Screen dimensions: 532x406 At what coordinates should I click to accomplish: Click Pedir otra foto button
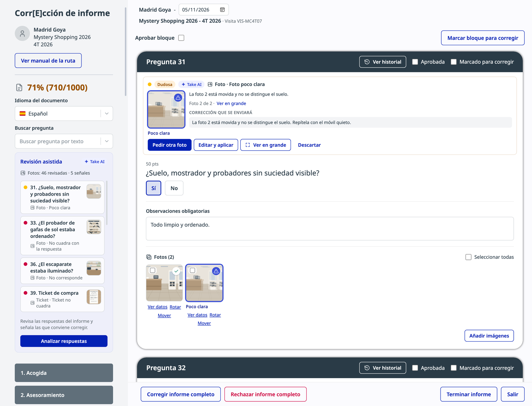(170, 145)
